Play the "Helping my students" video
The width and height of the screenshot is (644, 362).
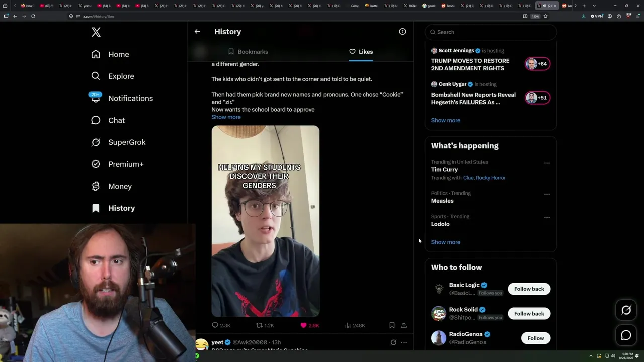click(265, 221)
